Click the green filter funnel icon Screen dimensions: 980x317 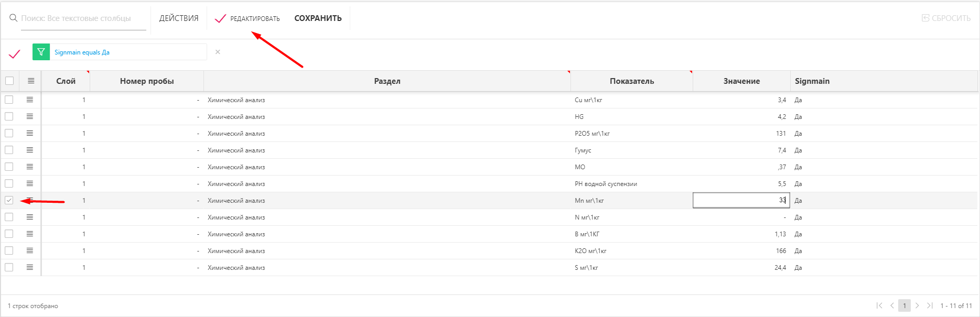(41, 52)
